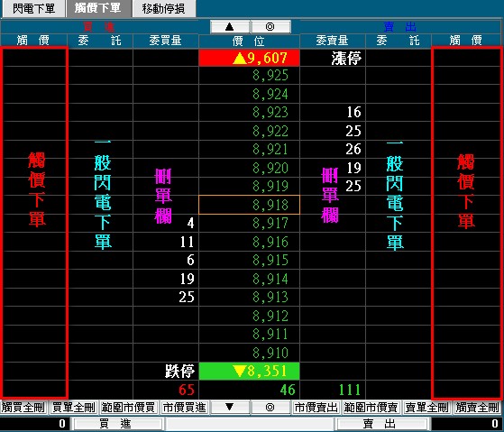Click the 委賣量 column header
504x432 pixels.
[333, 41]
